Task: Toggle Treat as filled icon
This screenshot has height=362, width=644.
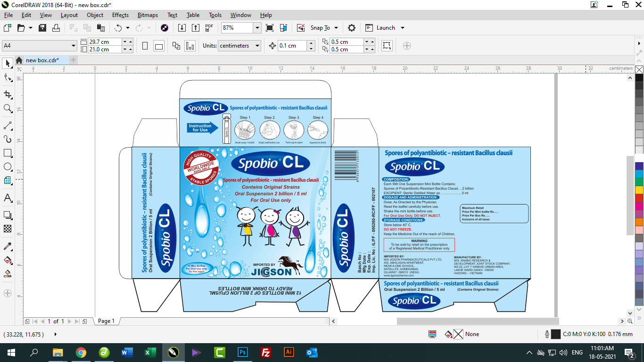Action: (x=387, y=46)
